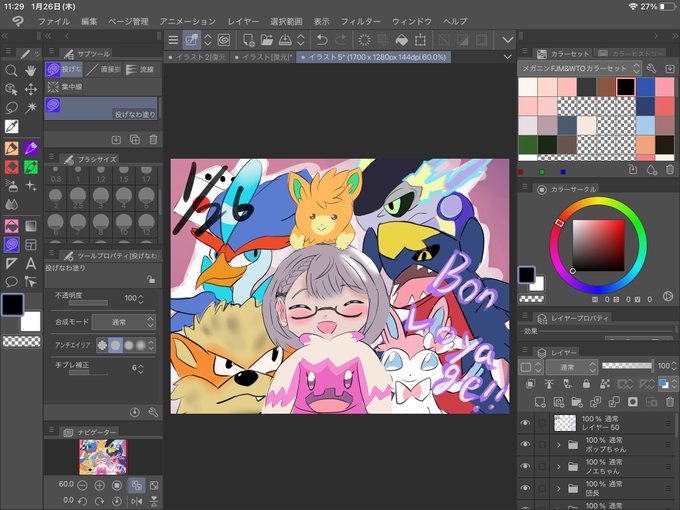The image size is (680, 510).
Task: Zoom in in the Navigator panel
Action: tap(99, 485)
